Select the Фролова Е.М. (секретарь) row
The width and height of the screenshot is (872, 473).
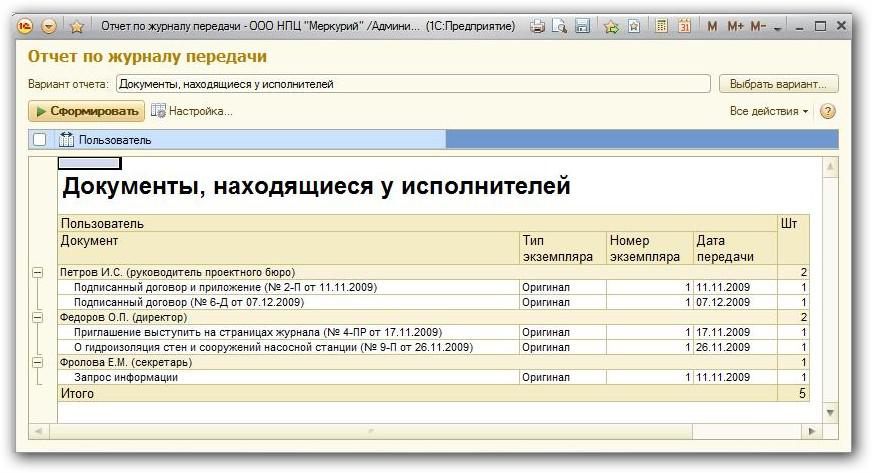click(433, 362)
